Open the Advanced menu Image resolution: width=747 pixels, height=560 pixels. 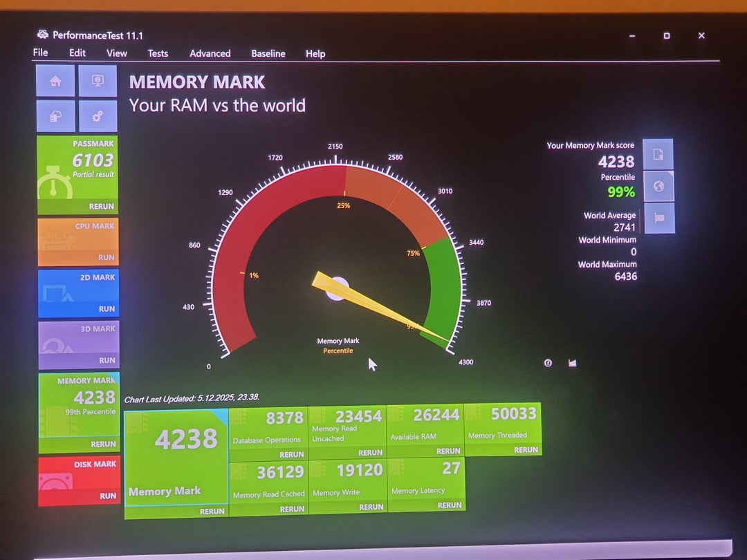(x=210, y=53)
